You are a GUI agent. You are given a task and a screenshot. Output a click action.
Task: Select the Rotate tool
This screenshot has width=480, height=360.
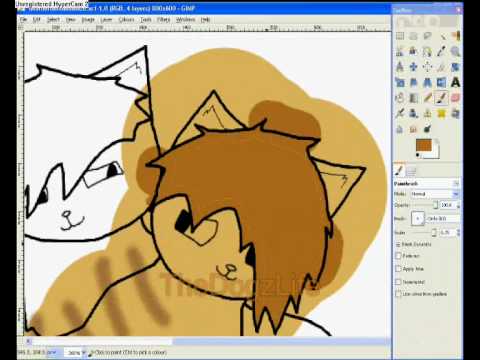coord(455,67)
